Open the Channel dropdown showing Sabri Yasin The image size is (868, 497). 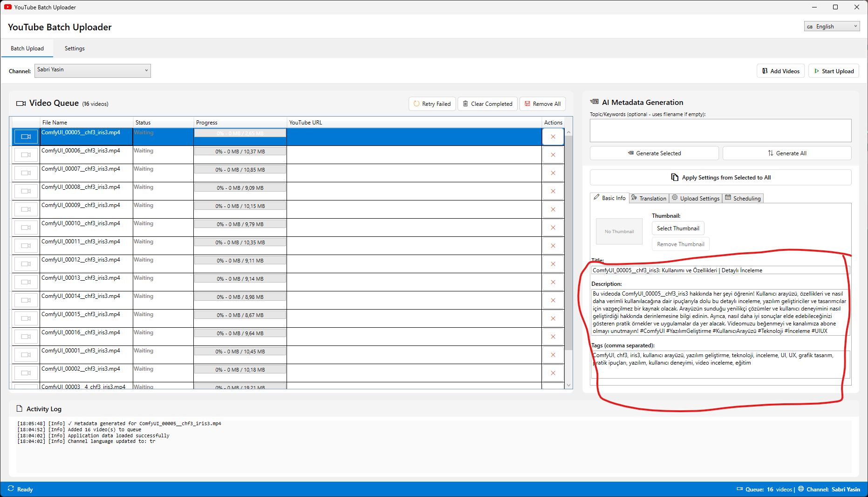click(x=93, y=70)
